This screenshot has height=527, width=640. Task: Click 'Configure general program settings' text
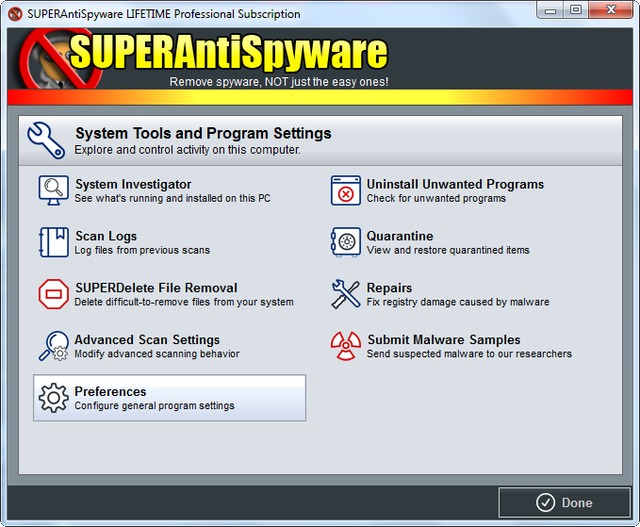click(x=154, y=406)
